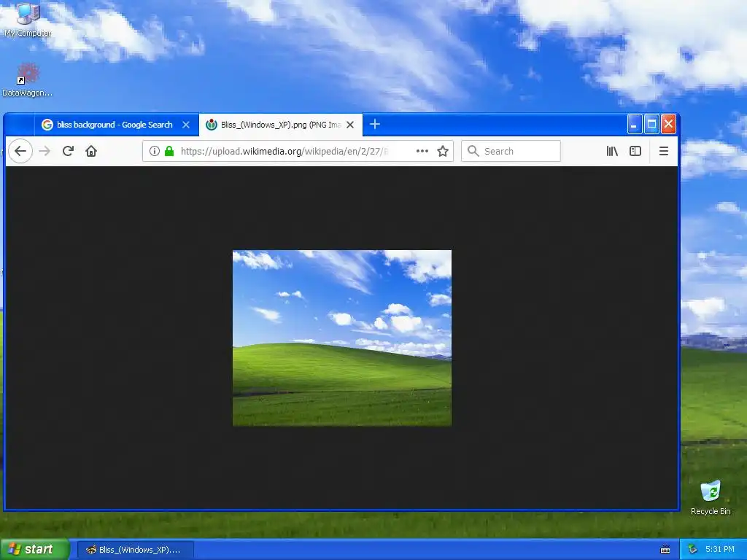Click the 5:31 PM system clock

click(x=719, y=549)
